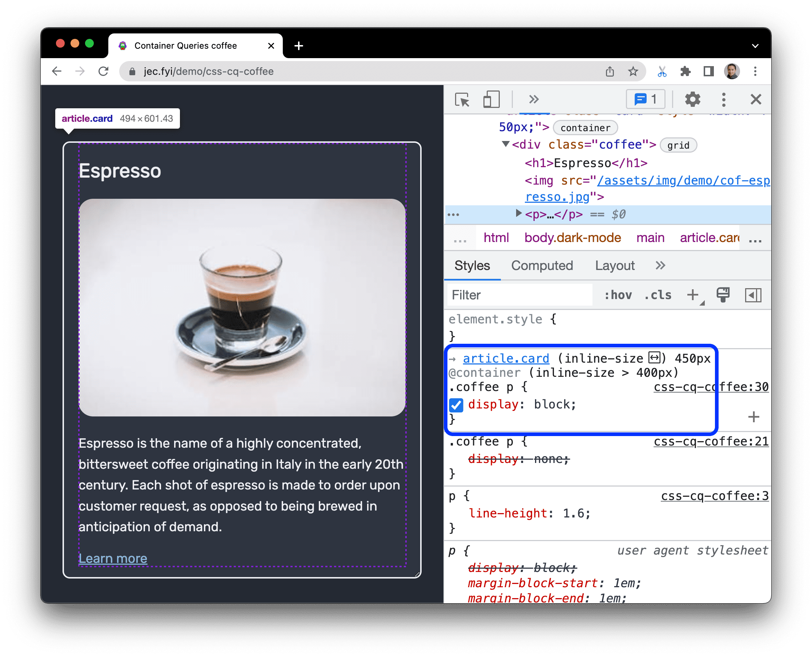Expand the breadcrumb overflow in element path
Screen dimensions: 812x657
click(465, 241)
